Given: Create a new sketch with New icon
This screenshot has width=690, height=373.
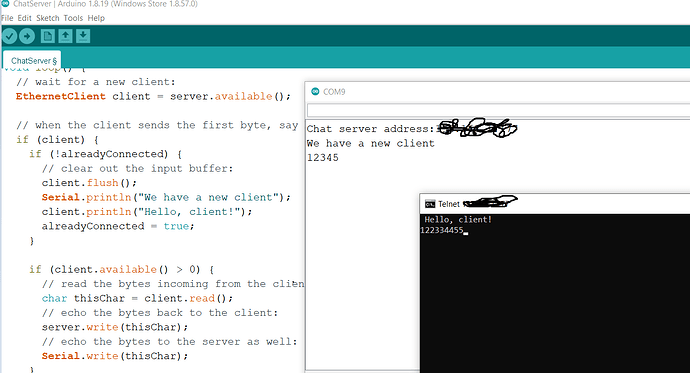Looking at the screenshot, I should [48, 36].
